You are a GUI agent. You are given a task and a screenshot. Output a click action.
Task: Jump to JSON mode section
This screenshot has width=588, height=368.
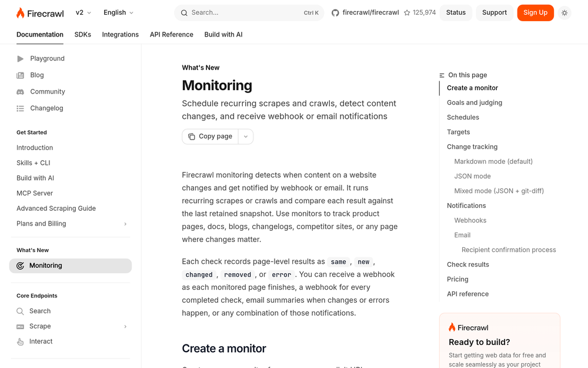pos(472,176)
